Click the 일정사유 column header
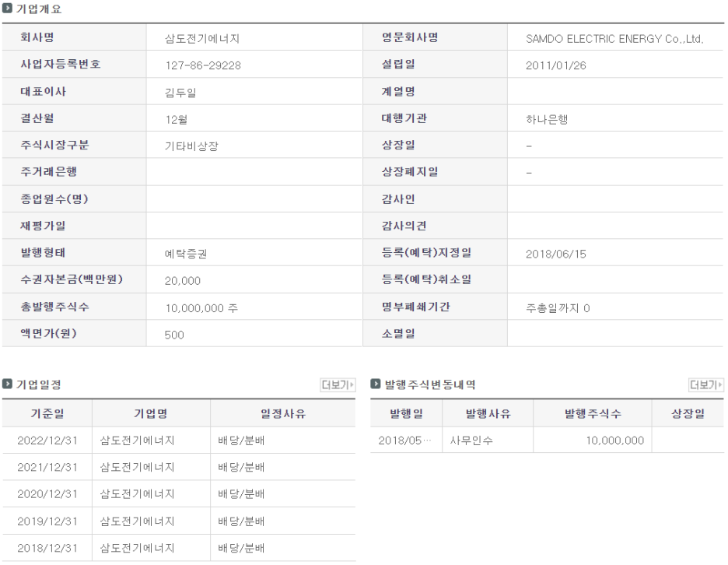728x565 pixels. click(x=283, y=413)
